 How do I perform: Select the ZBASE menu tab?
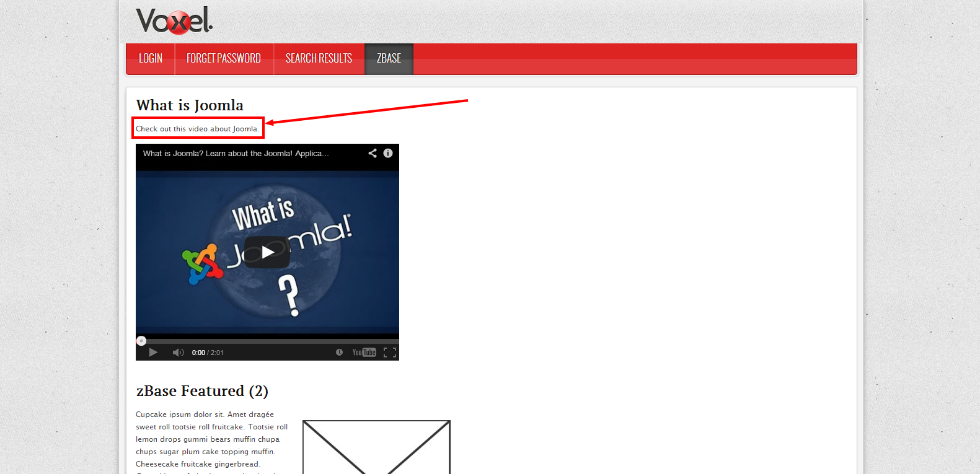(x=389, y=59)
